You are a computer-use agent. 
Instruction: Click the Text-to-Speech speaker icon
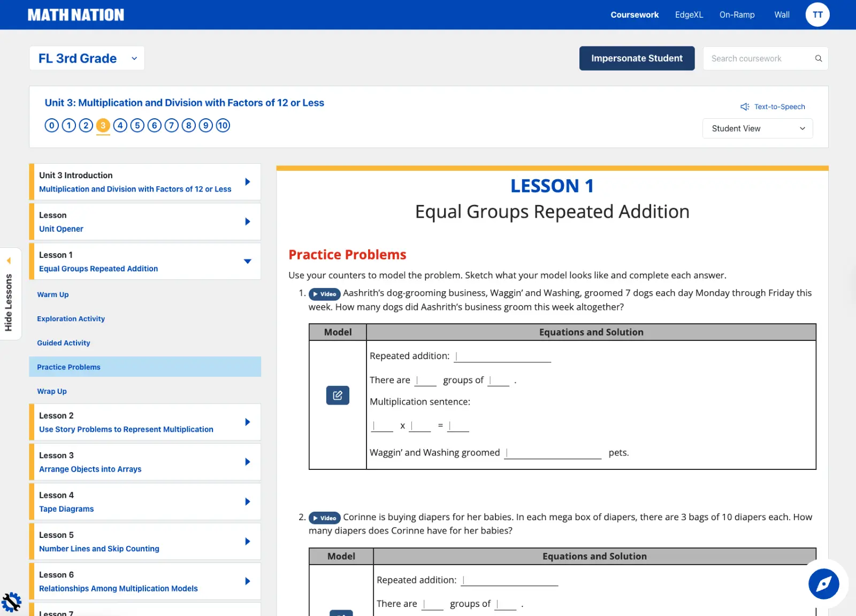pos(744,107)
